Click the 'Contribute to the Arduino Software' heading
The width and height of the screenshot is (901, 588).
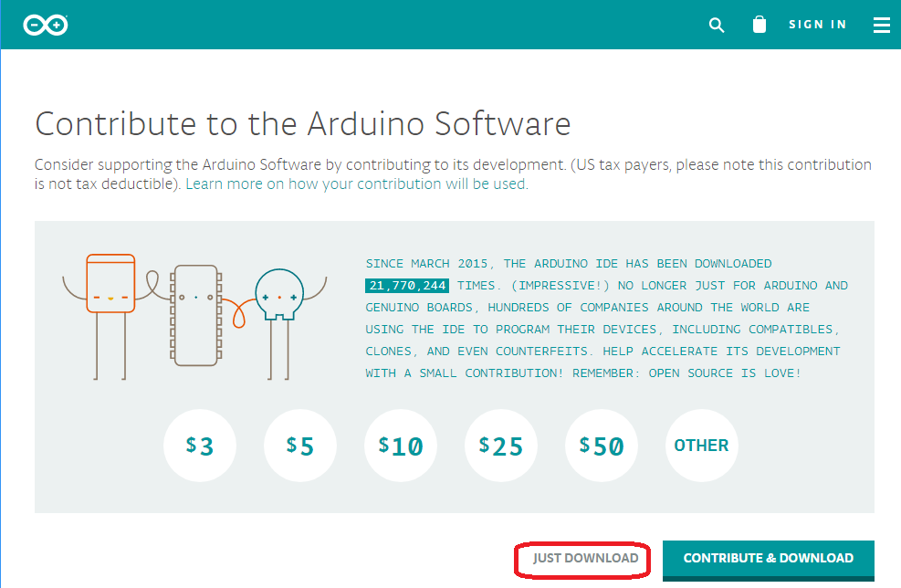point(302,124)
